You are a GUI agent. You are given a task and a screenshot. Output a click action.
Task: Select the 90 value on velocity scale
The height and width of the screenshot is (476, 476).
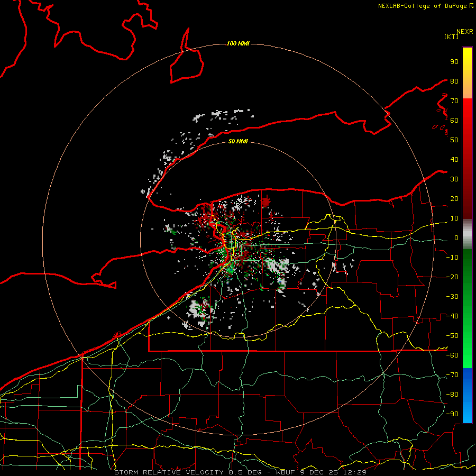click(x=454, y=62)
